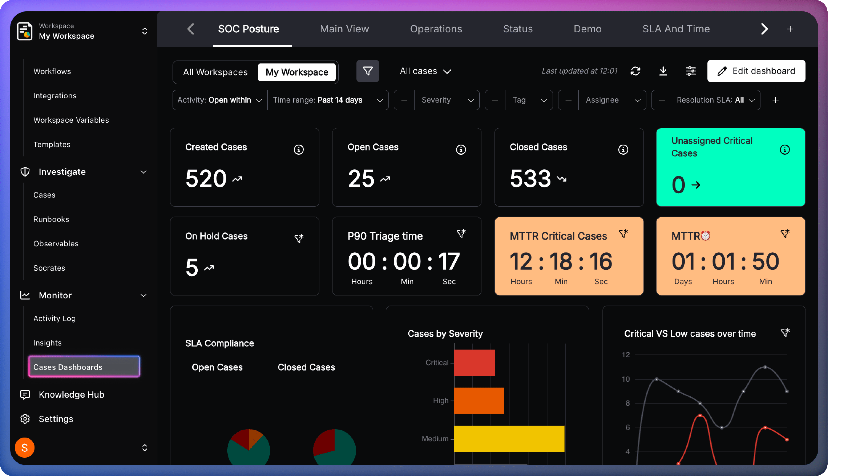Click plus icon to add dashboard tab

click(x=790, y=29)
